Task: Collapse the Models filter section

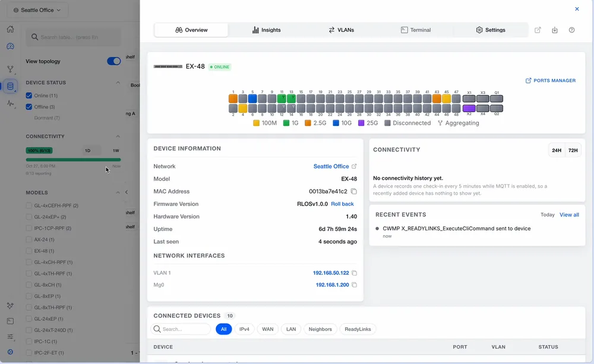Action: pyautogui.click(x=118, y=192)
